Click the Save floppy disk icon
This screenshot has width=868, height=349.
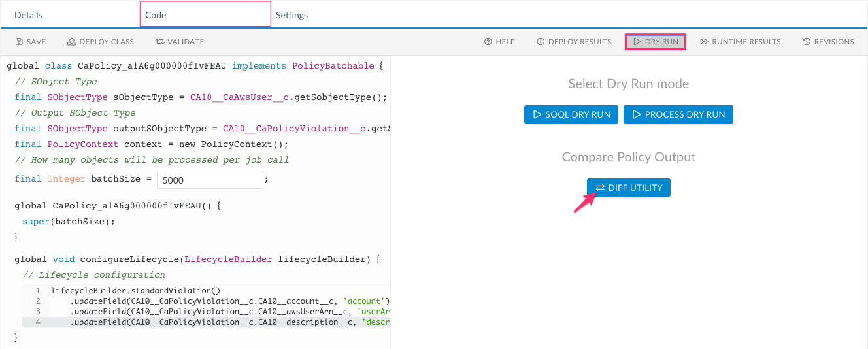click(19, 42)
